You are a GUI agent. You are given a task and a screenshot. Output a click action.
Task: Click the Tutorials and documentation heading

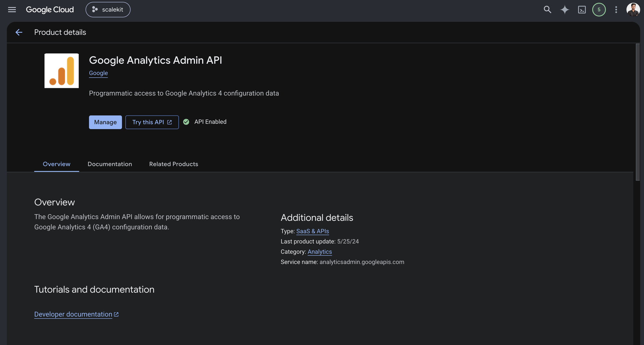[x=94, y=289]
